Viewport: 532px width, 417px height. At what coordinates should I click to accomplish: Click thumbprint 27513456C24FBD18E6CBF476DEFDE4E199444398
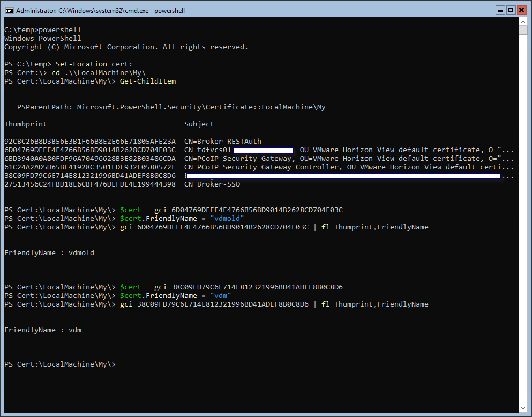click(x=90, y=184)
